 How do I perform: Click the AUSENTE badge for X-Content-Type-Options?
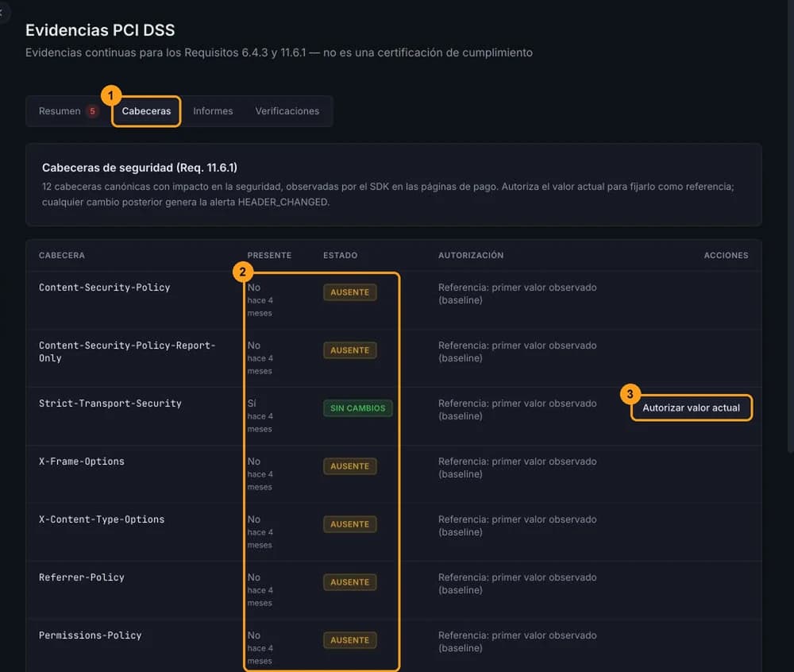pyautogui.click(x=350, y=524)
